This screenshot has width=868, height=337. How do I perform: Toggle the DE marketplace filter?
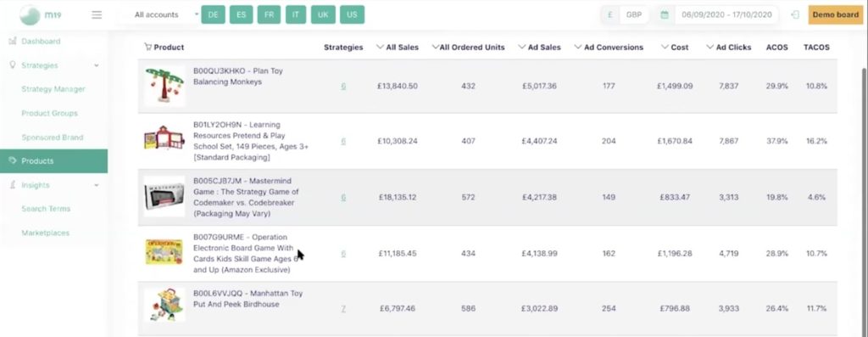(213, 15)
